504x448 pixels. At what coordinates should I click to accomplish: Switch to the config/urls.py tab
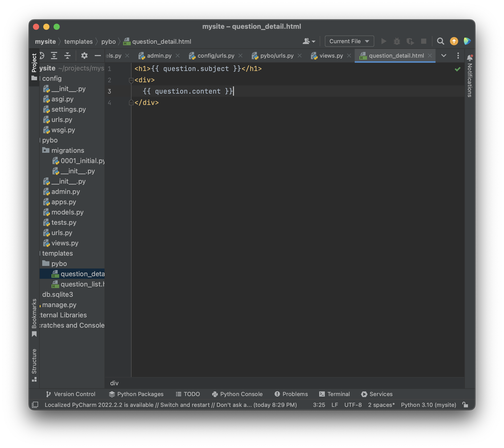pos(216,56)
